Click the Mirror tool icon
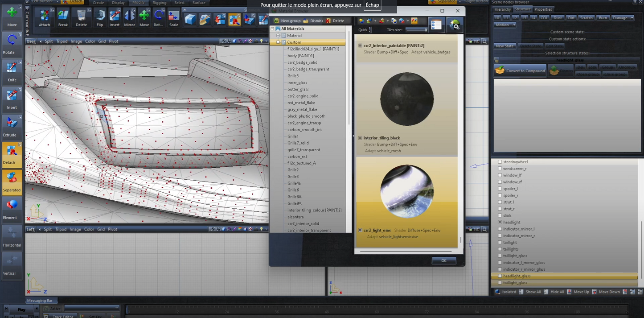 [x=129, y=17]
